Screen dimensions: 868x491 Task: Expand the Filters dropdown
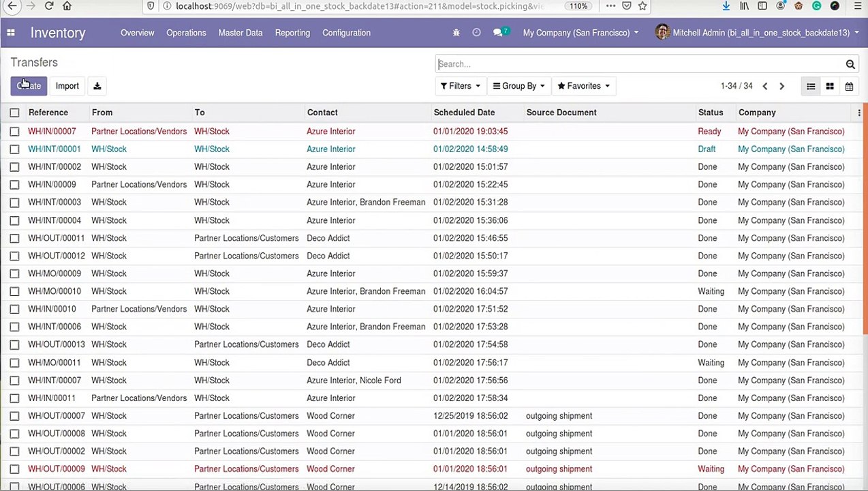[460, 86]
